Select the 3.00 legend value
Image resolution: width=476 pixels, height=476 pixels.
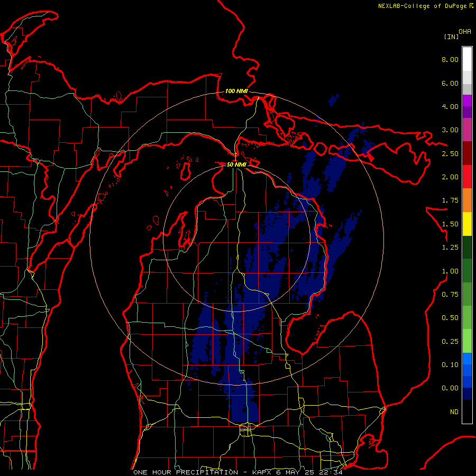(450, 130)
